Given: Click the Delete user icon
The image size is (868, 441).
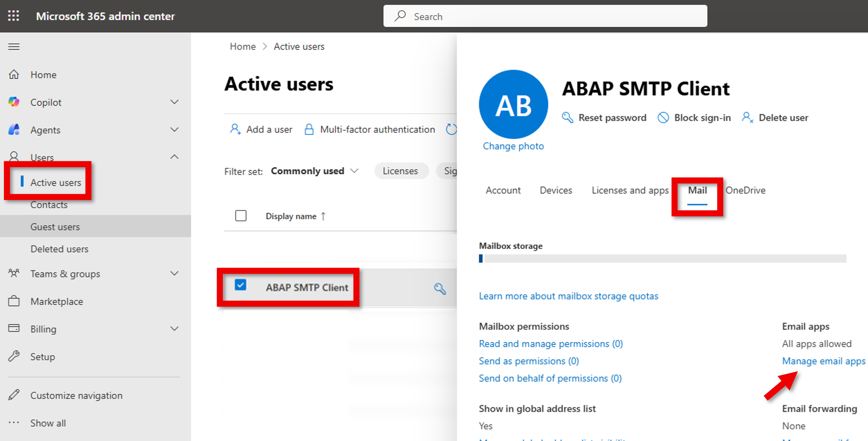Looking at the screenshot, I should pyautogui.click(x=748, y=117).
